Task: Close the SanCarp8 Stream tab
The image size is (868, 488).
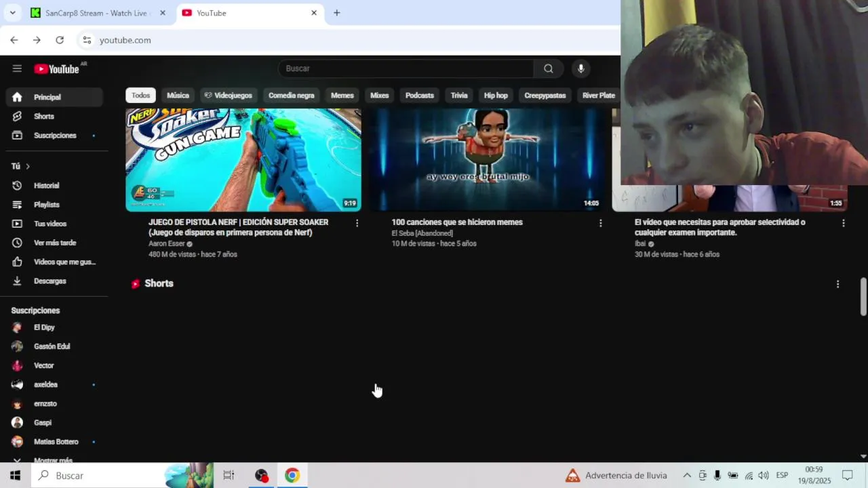Action: (162, 13)
